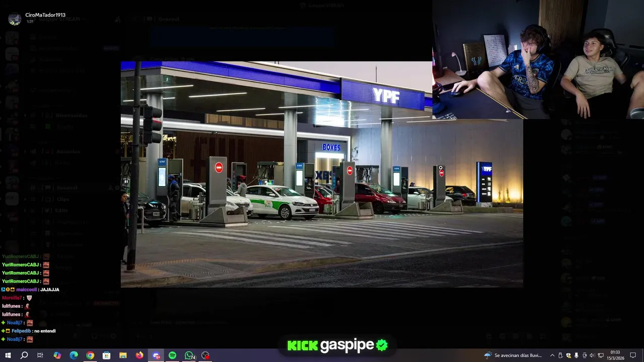
Task: Open File Explorer from taskbar
Action: [123, 355]
